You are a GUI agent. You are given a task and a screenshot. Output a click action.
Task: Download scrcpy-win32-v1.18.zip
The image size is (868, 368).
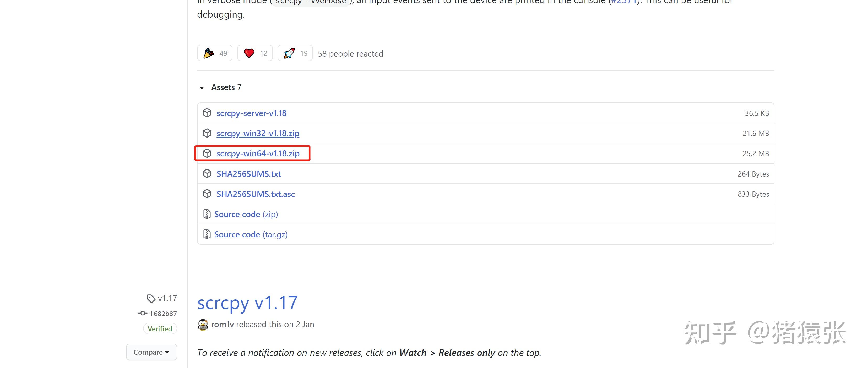click(258, 133)
